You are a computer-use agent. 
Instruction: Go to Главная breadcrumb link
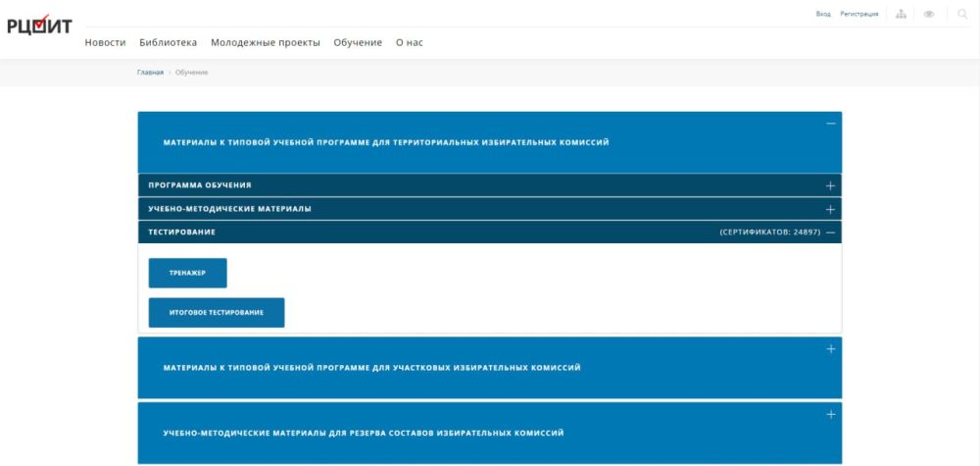tap(150, 73)
